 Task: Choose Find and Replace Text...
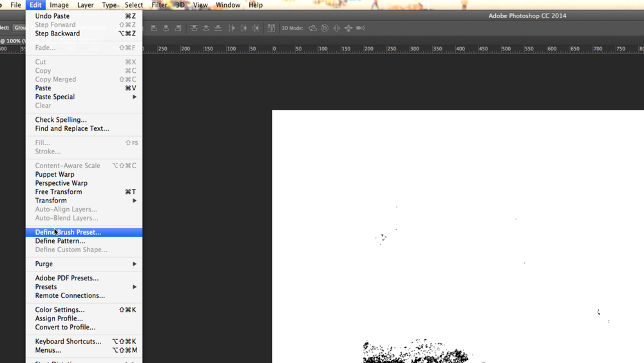tap(84, 128)
